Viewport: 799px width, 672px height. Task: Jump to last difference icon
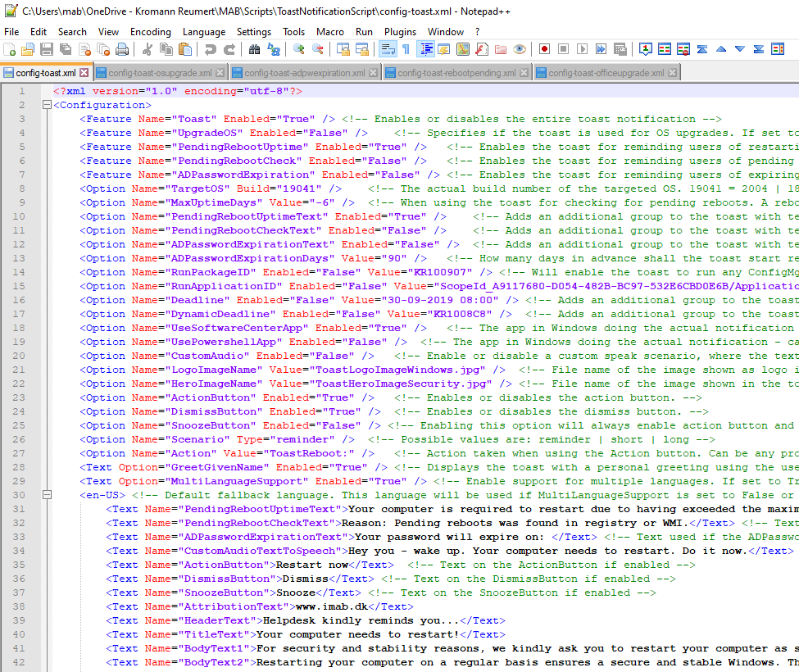click(x=759, y=49)
